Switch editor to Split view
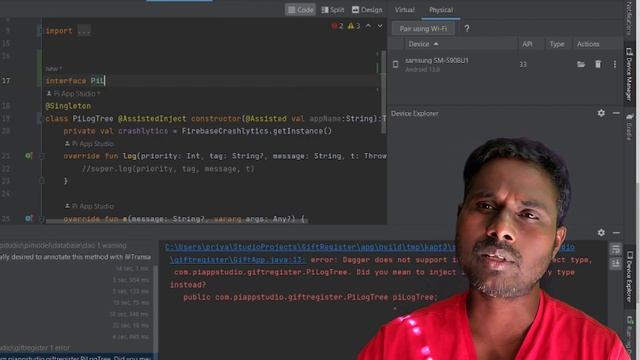 333,10
